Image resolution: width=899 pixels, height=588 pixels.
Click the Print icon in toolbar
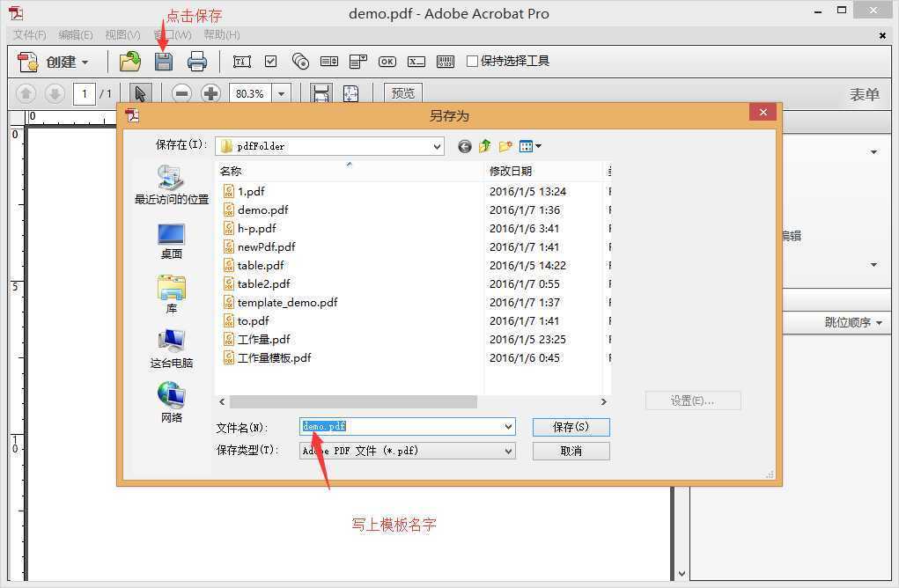pyautogui.click(x=196, y=62)
